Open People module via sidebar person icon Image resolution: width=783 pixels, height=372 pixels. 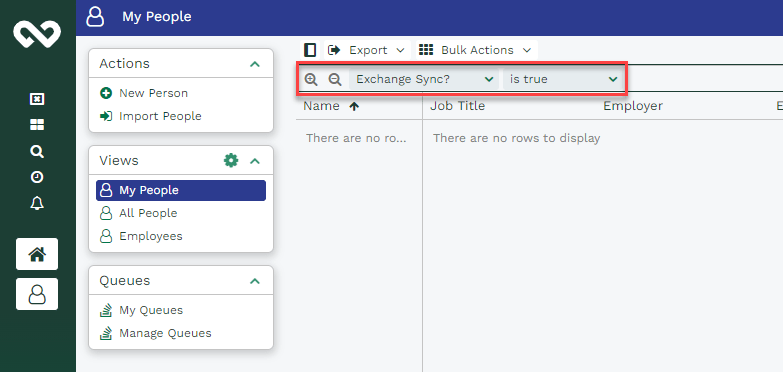click(37, 294)
